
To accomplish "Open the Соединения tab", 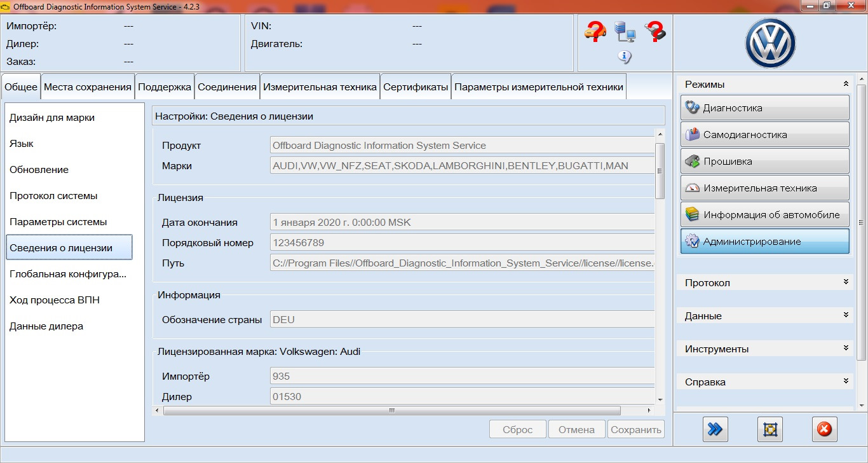I will coord(227,87).
